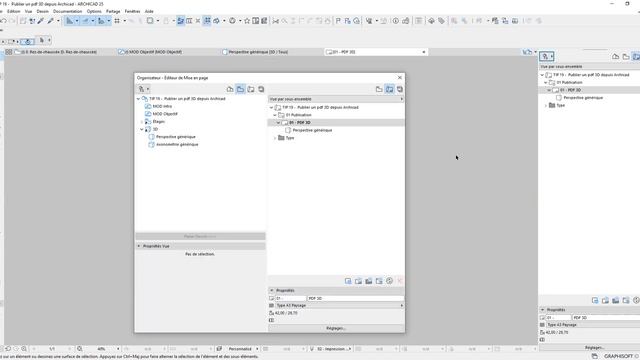
Task: Select the Layout Book icon in Organizer right pane
Action: click(x=389, y=89)
